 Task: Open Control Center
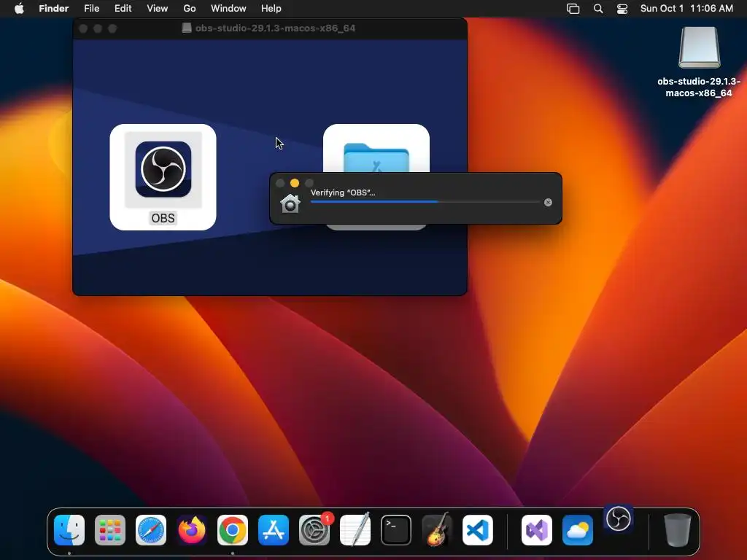click(622, 9)
